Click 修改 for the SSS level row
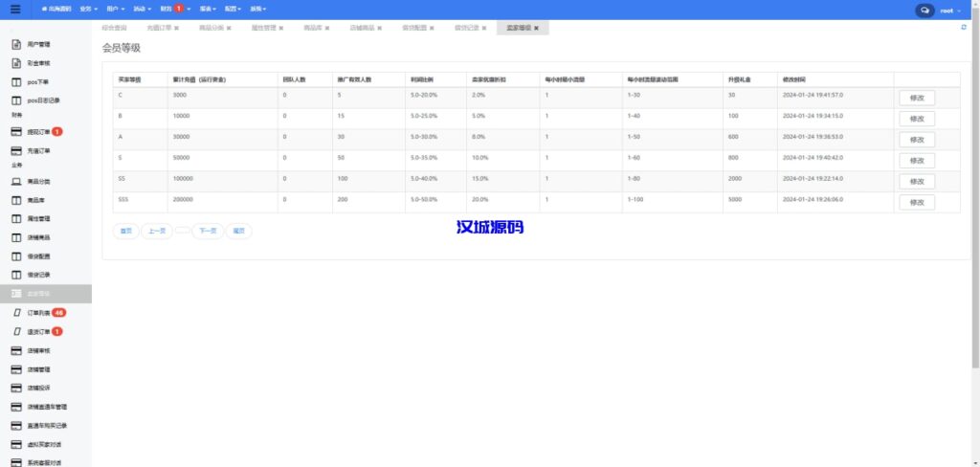This screenshot has width=980, height=467. coord(916,203)
